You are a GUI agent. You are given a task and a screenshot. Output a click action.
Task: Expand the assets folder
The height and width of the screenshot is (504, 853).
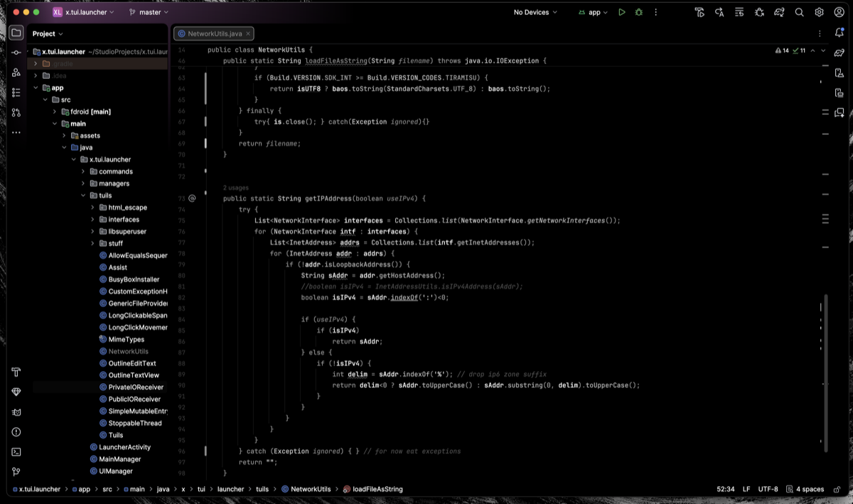coord(64,136)
